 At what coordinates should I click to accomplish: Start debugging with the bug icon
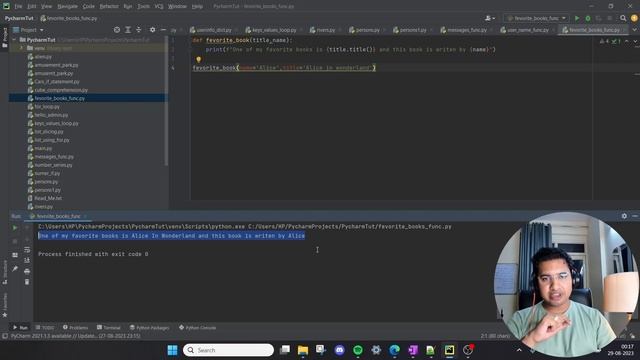pyautogui.click(x=588, y=18)
